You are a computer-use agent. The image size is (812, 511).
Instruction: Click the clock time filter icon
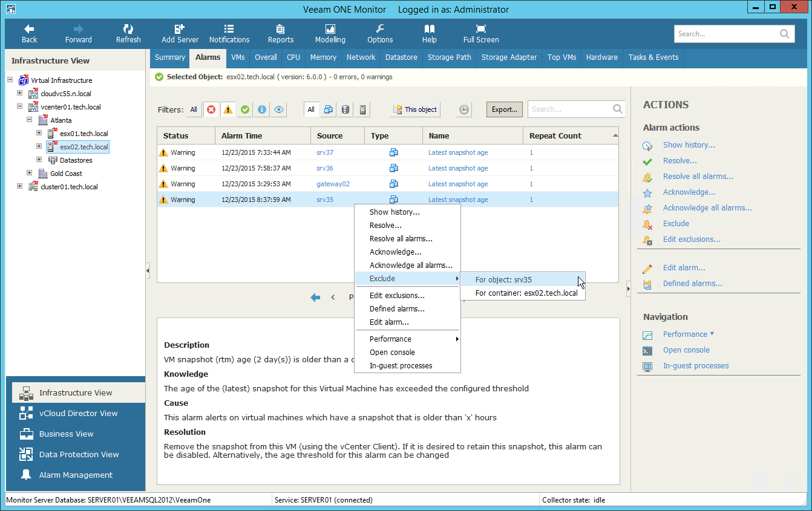click(x=463, y=109)
